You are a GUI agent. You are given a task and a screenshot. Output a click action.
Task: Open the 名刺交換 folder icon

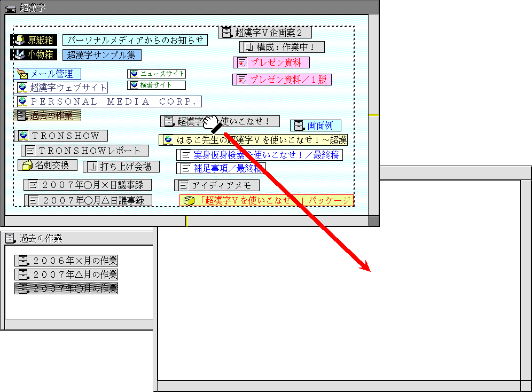[27, 166]
